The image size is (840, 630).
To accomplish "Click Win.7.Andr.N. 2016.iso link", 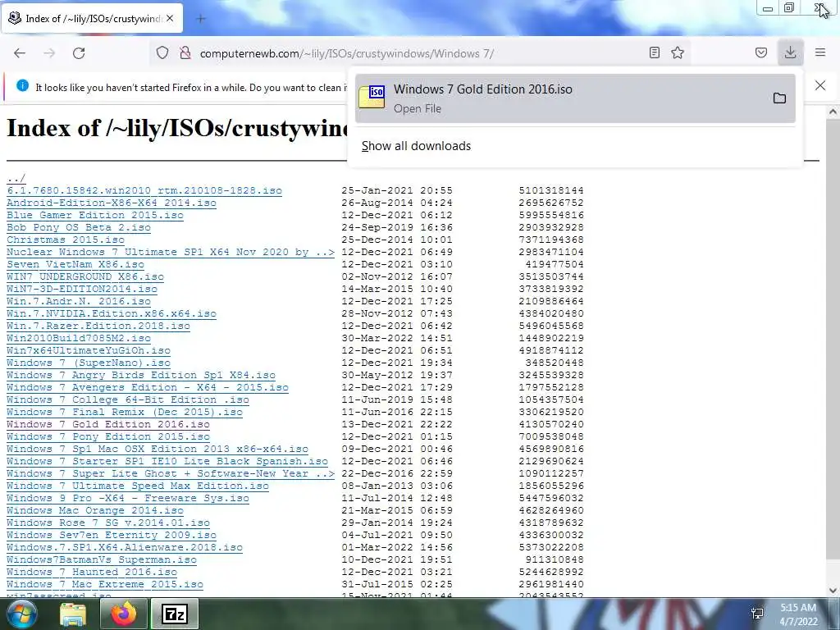I will click(79, 302).
